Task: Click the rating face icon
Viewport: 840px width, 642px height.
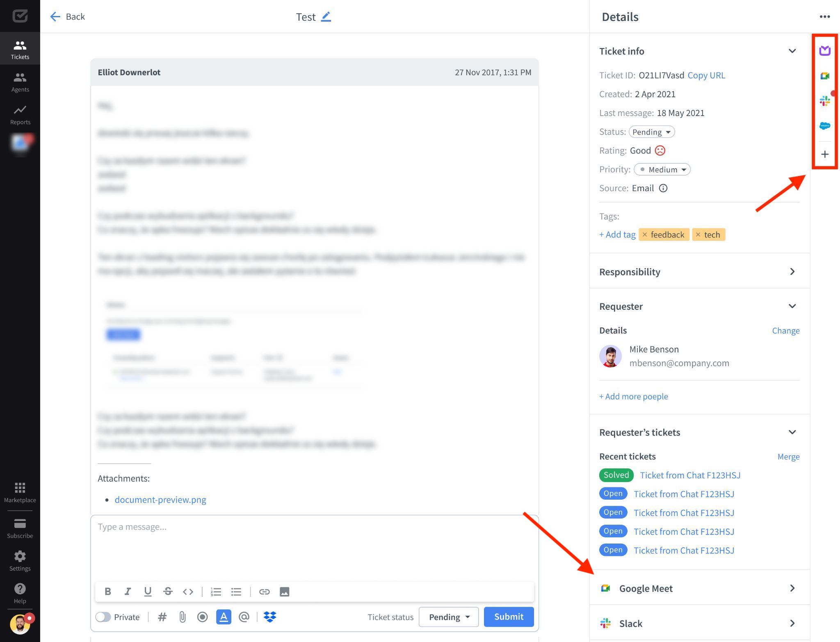Action: 660,151
